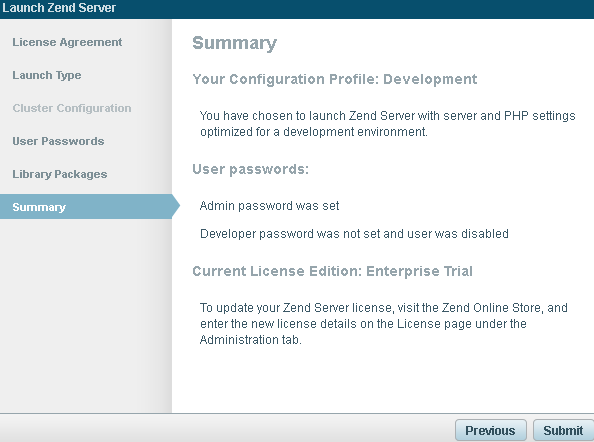Submit the Zend Server launch
Image resolution: width=594 pixels, height=442 pixels.
tap(563, 430)
